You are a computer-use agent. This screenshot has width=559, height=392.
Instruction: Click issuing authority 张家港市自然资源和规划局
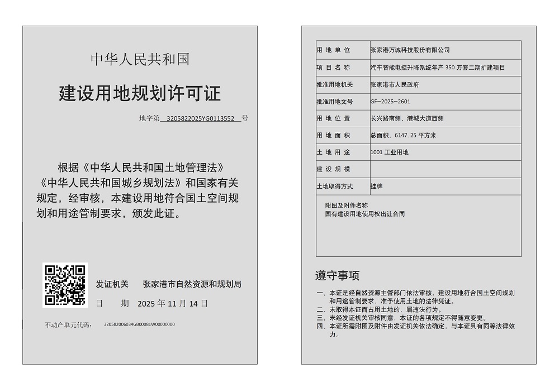point(192,284)
